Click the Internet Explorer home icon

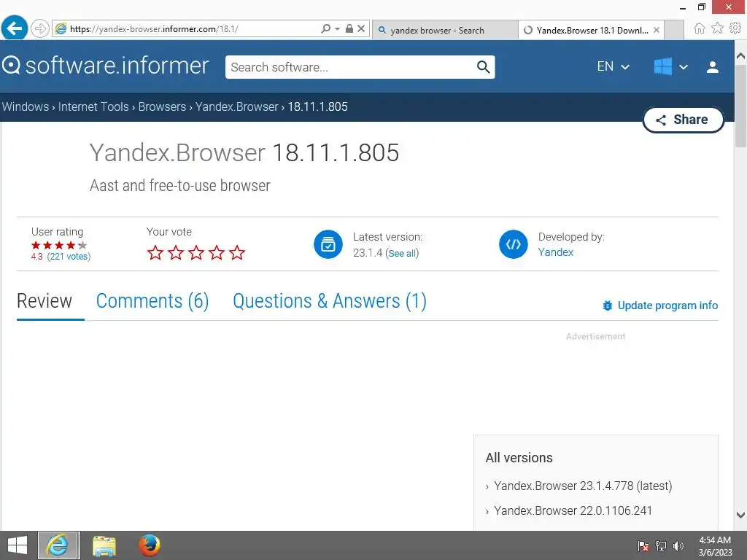tap(699, 28)
